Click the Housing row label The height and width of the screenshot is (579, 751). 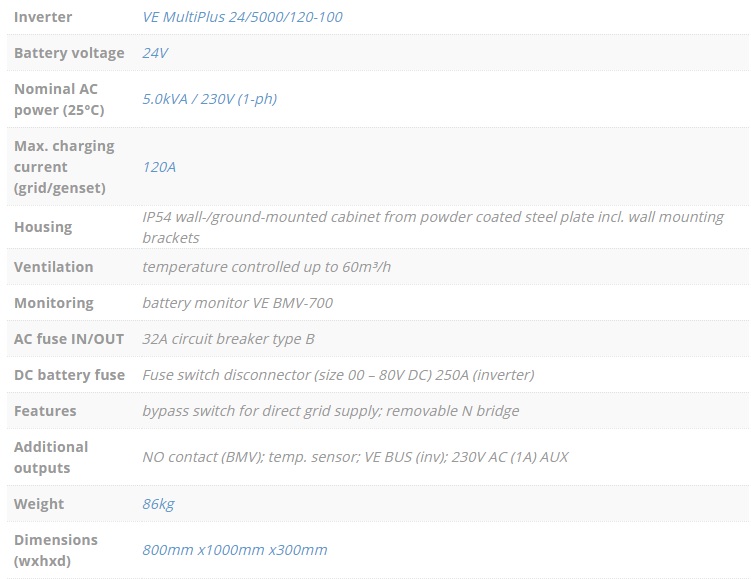43,227
